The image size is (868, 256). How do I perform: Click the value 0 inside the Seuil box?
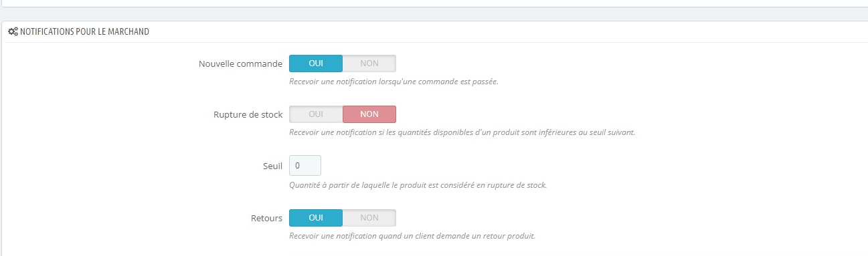(297, 166)
